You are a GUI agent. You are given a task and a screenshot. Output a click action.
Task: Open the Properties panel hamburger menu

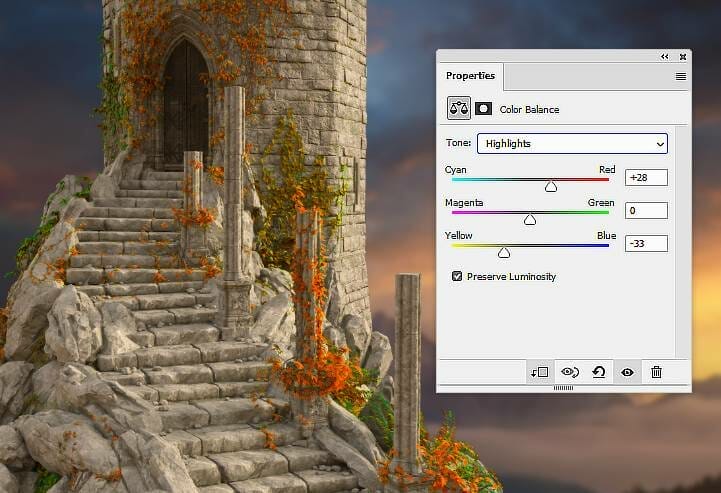click(681, 76)
